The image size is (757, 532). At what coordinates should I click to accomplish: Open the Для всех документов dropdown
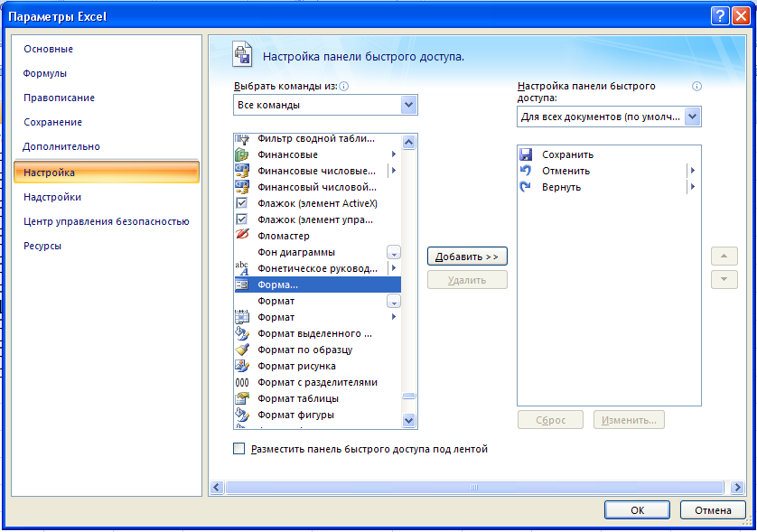click(692, 117)
